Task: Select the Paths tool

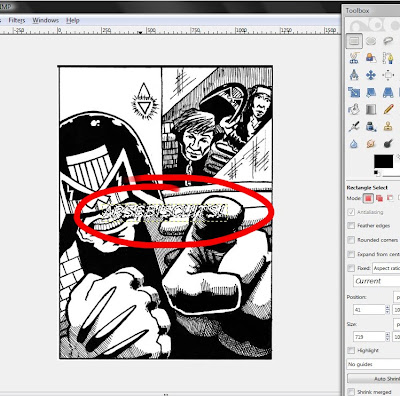Action: tap(388, 58)
